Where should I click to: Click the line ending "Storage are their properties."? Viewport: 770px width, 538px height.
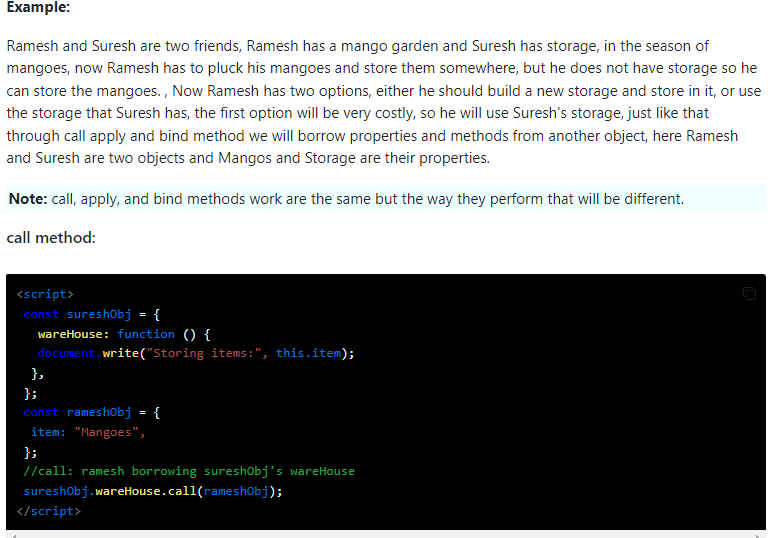coord(248,158)
